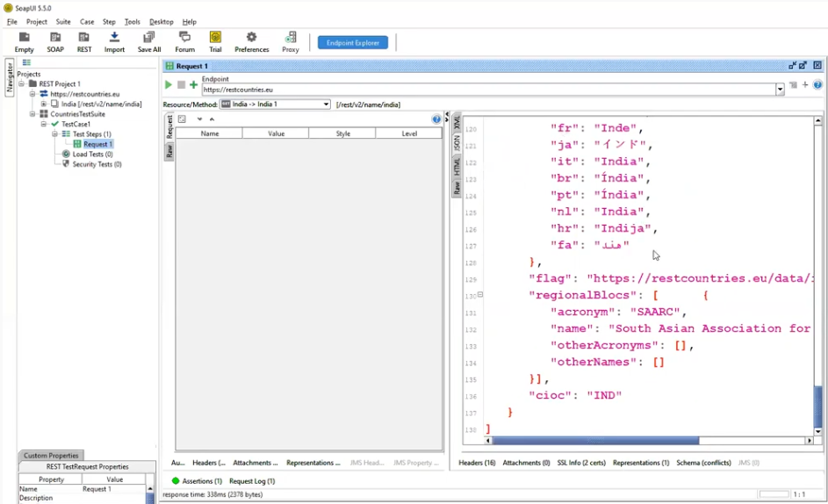Open the Help menu
Image resolution: width=828 pixels, height=504 pixels.
click(189, 22)
